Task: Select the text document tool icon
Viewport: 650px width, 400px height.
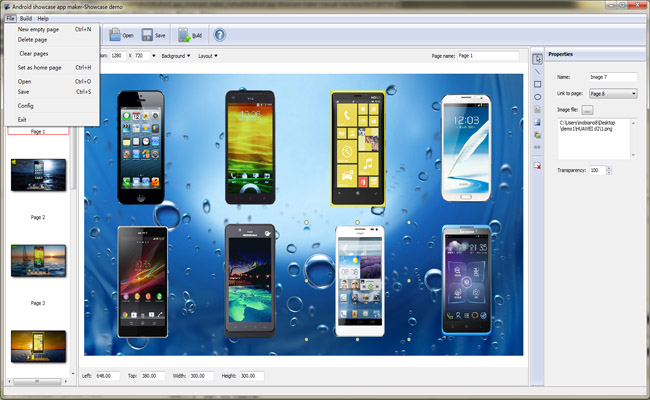Action: coord(537,109)
